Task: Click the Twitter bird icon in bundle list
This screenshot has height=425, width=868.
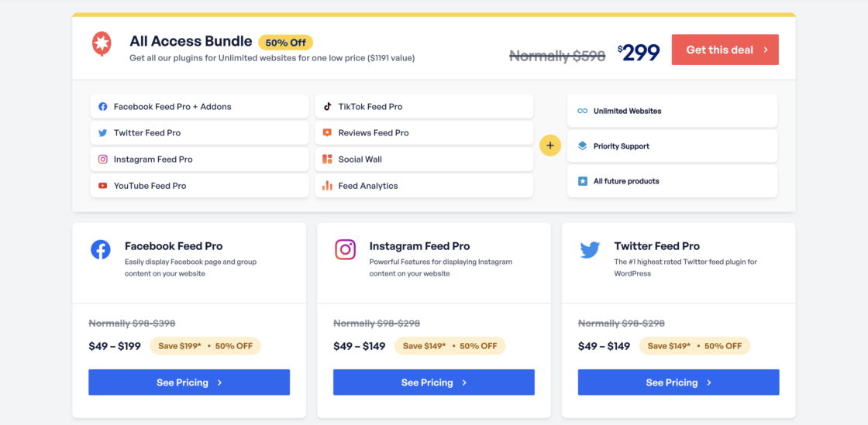Action: [103, 133]
